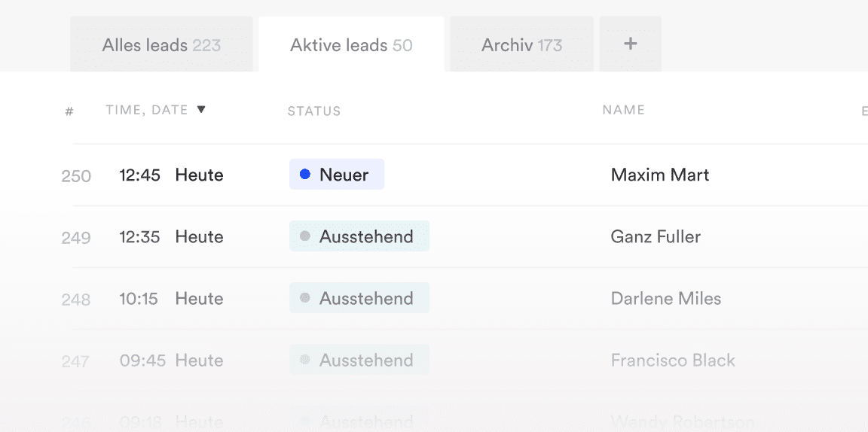Click the # column header
Image resolution: width=868 pixels, height=432 pixels.
69,112
